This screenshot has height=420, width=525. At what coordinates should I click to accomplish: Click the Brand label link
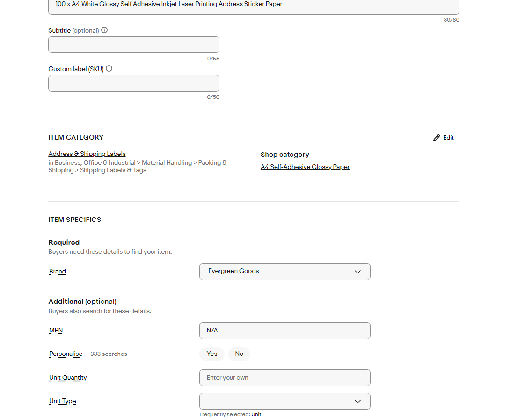pyautogui.click(x=57, y=271)
